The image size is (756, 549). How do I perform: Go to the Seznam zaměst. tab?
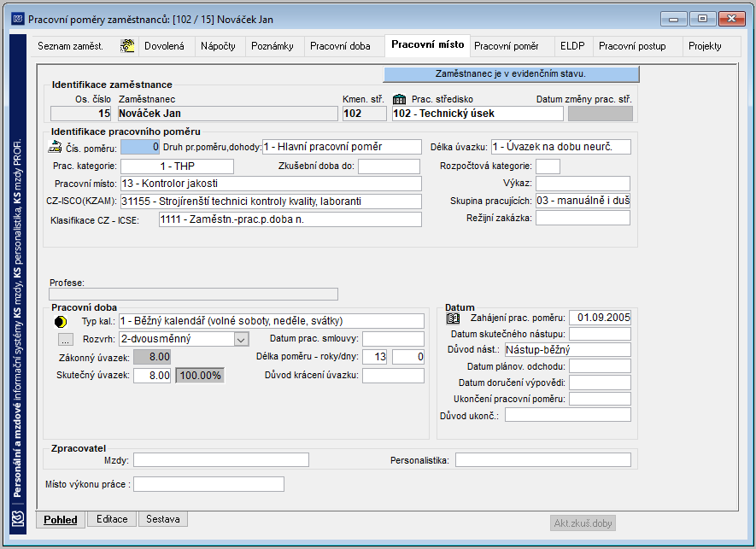pos(70,46)
